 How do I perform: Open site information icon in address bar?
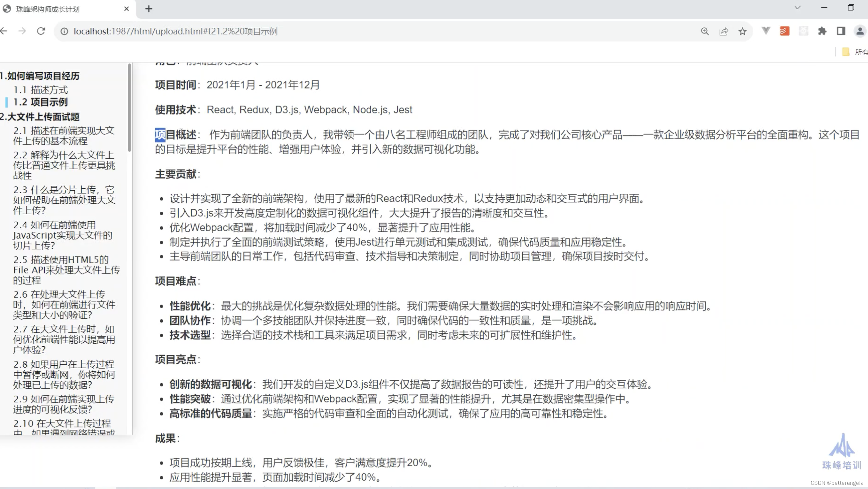[64, 31]
